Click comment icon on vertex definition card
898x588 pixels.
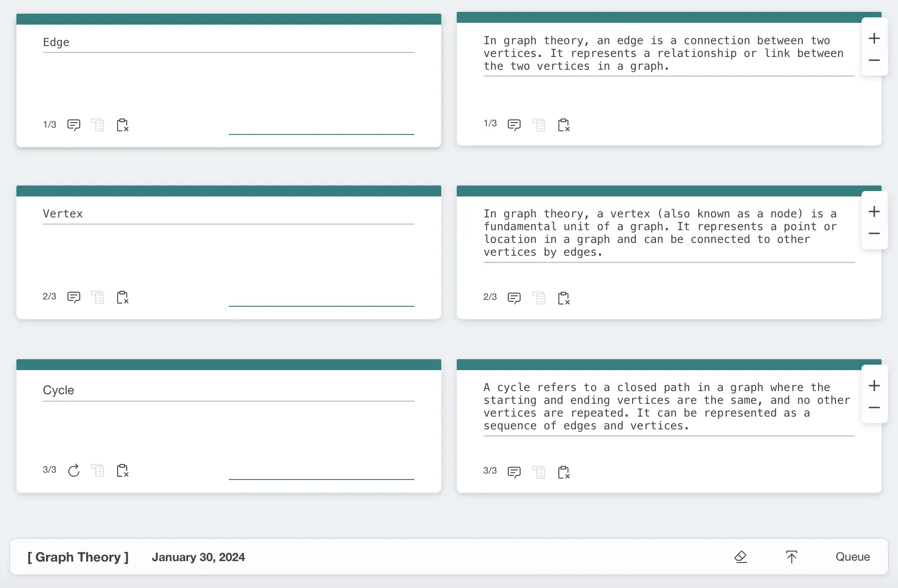click(x=514, y=298)
